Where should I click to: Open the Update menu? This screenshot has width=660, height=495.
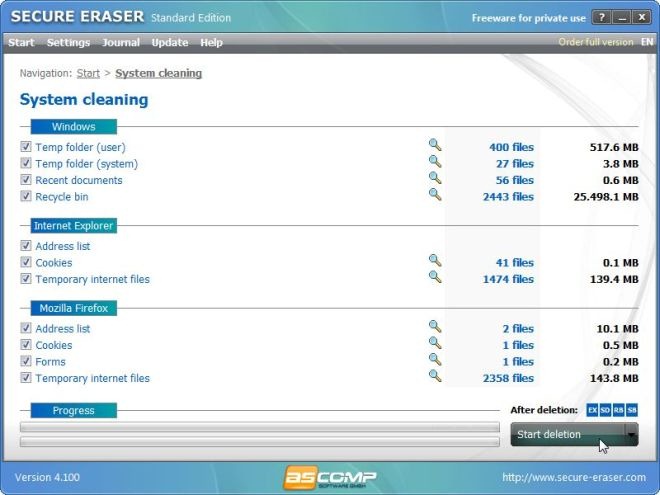[170, 43]
